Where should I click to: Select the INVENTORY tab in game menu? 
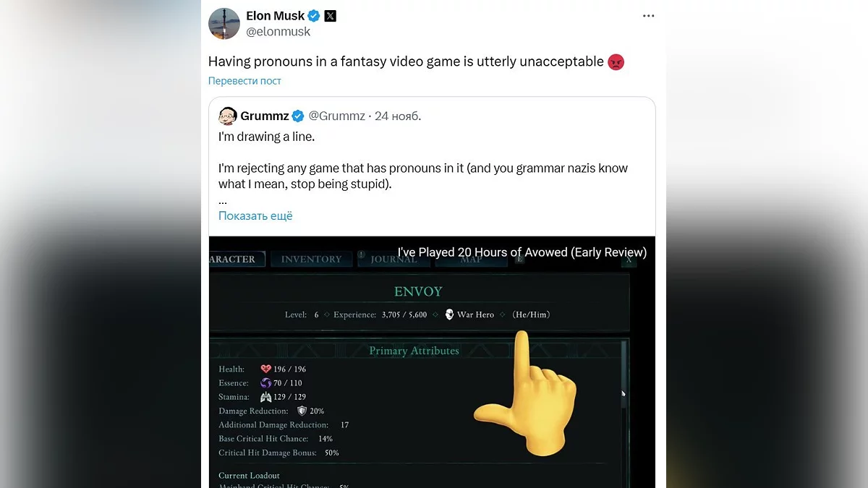(x=311, y=259)
